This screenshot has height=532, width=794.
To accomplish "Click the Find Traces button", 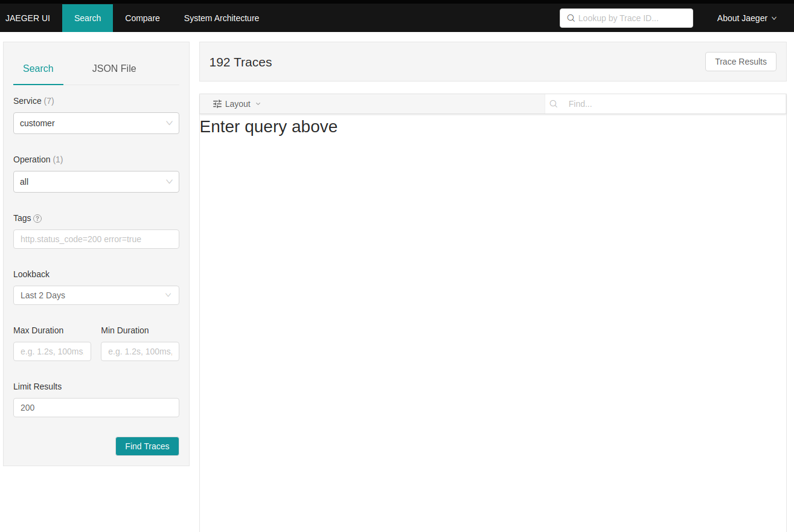I will [147, 446].
